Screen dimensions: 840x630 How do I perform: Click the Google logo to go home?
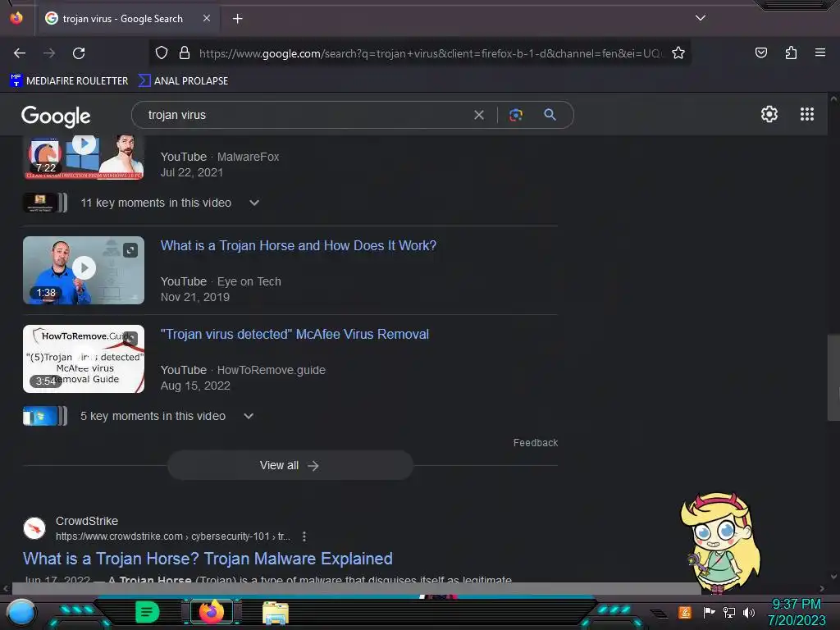pyautogui.click(x=56, y=116)
